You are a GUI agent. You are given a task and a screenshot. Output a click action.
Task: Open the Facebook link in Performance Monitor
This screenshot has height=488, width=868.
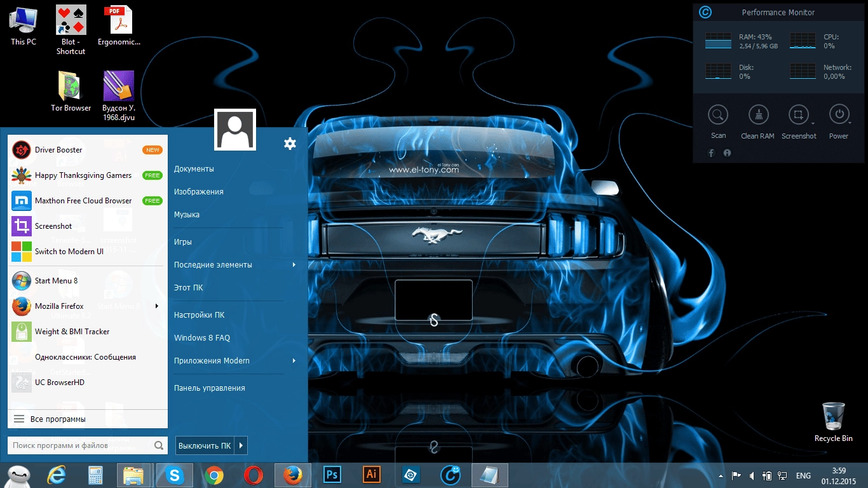tap(711, 153)
